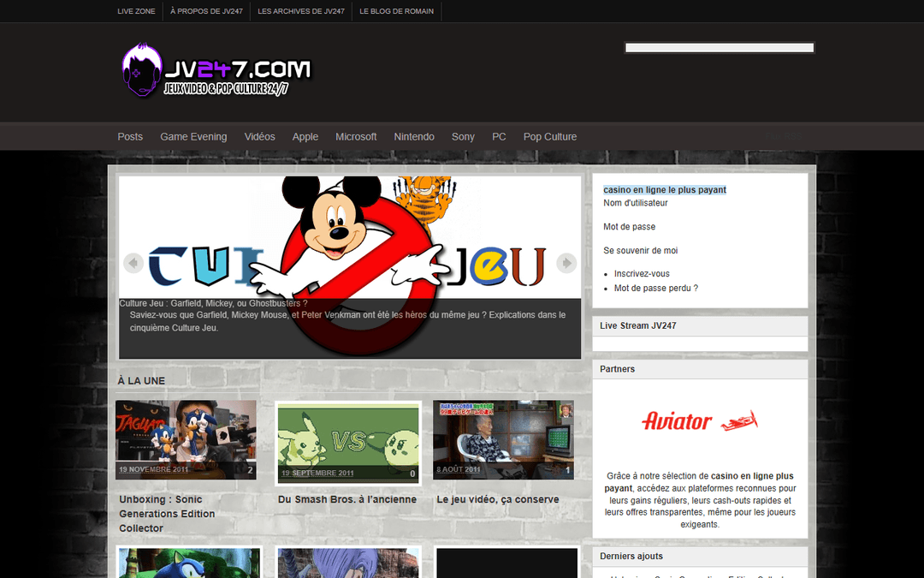Open Le jeu vidéo ça conserve thumbnail
The image size is (924, 578).
[x=503, y=440]
